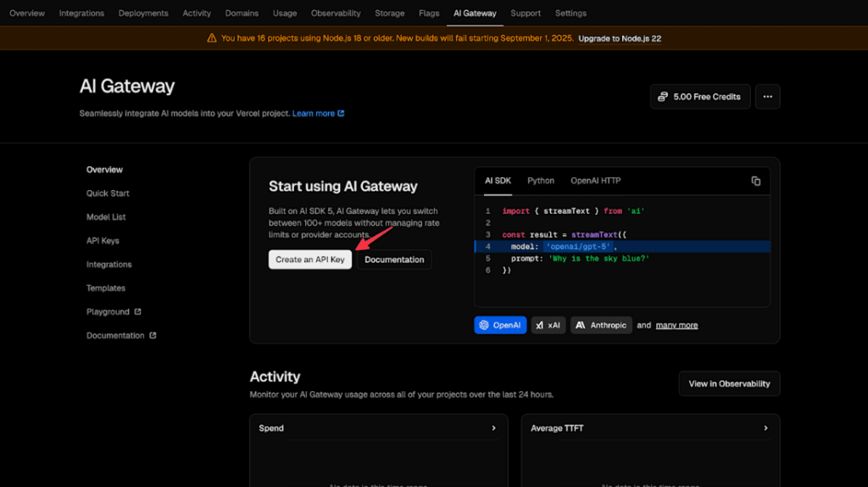The width and height of the screenshot is (868, 487).
Task: Open the Support tab
Action: point(526,13)
